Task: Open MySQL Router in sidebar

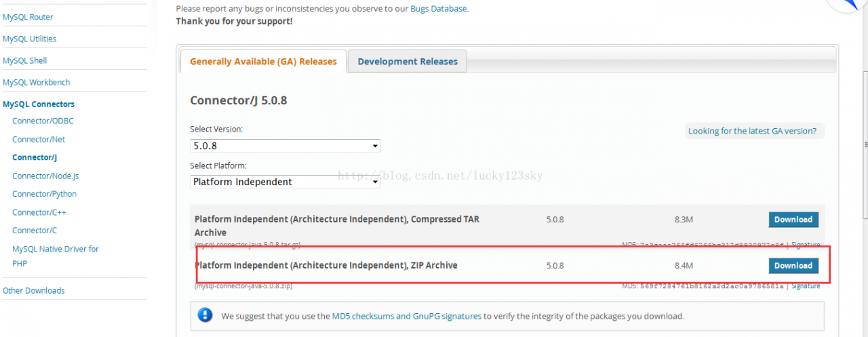Action: [x=28, y=17]
